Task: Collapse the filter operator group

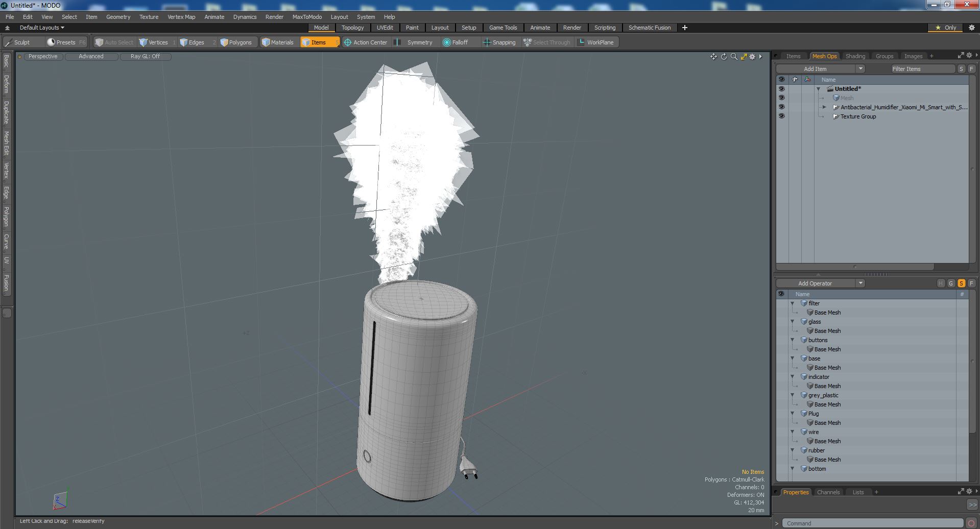Action: 793,303
